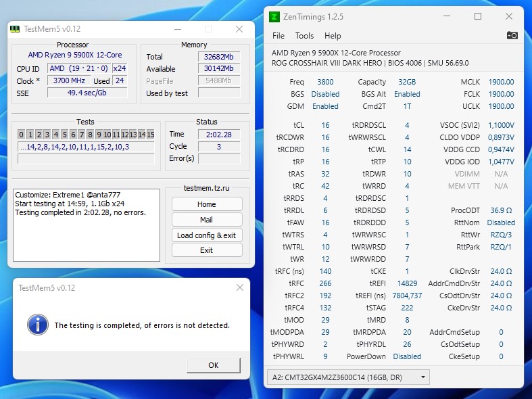Image resolution: width=532 pixels, height=399 pixels.
Task: Click the Home button in TestMem5
Action: pos(207,204)
